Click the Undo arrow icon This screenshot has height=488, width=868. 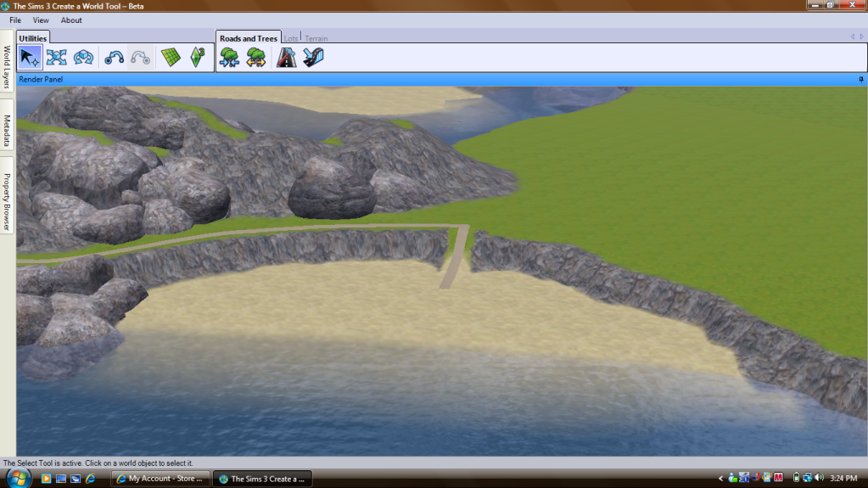(x=114, y=58)
